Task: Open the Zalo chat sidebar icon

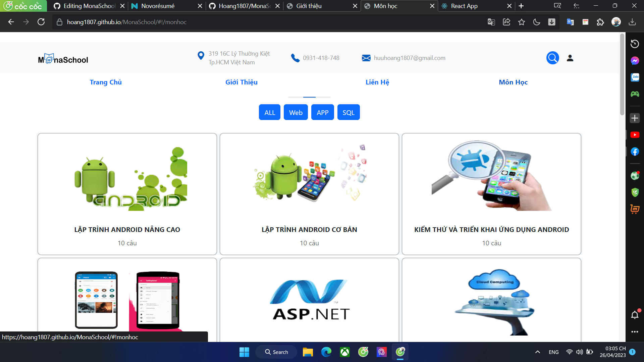Action: [x=635, y=77]
